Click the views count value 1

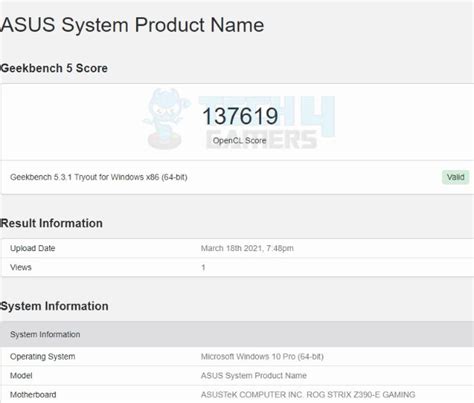click(x=203, y=267)
